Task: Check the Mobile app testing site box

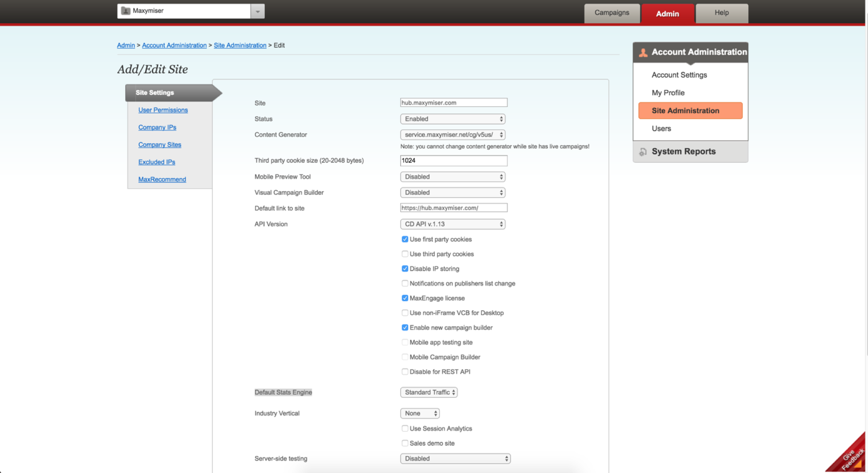Action: tap(405, 342)
